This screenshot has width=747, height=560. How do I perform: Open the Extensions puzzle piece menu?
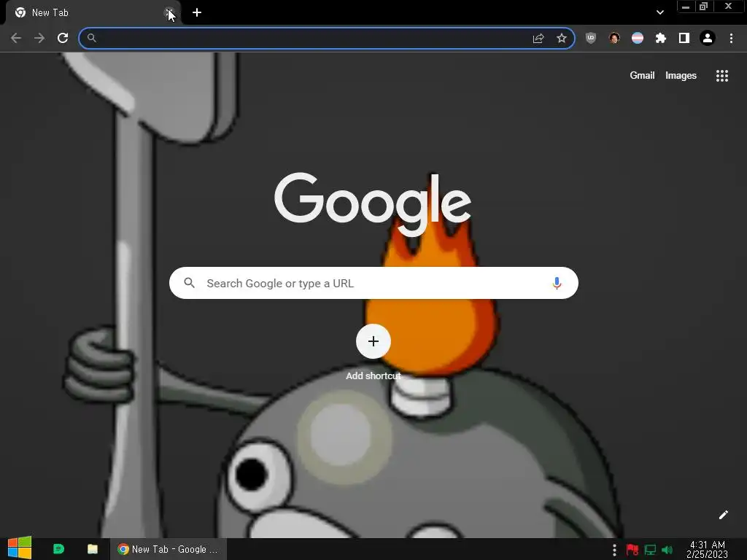661,38
